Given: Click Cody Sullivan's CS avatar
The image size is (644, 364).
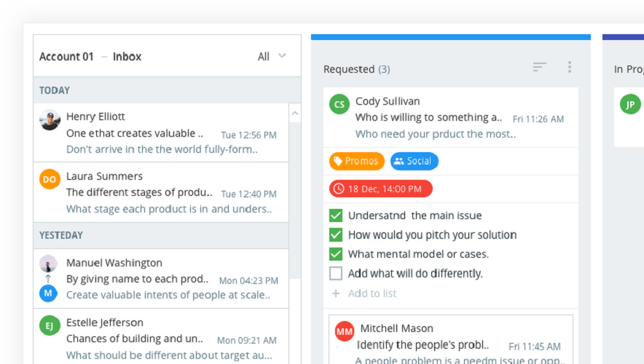Looking at the screenshot, I should (339, 105).
